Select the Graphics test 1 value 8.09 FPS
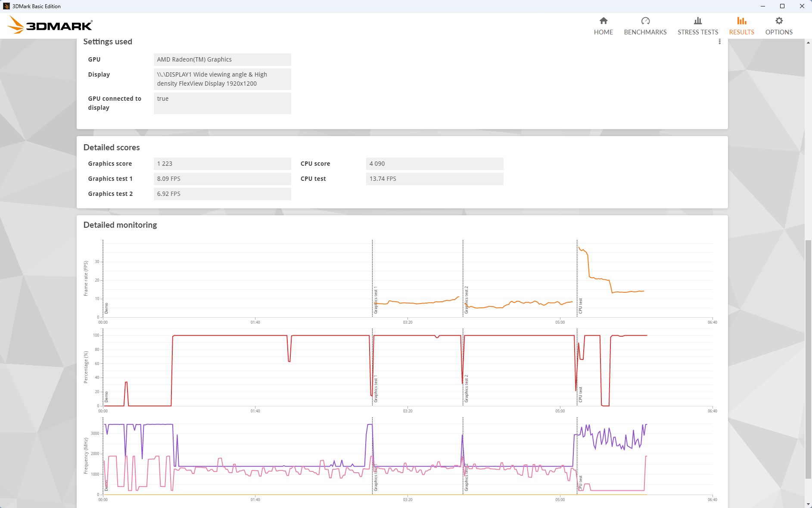812x508 pixels. [222, 179]
